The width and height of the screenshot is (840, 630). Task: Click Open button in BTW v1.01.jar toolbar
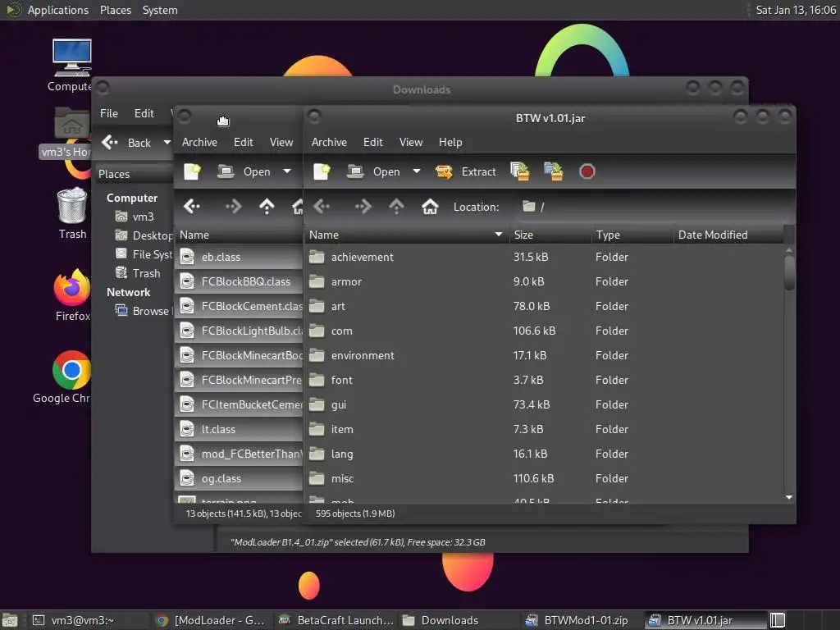373,171
